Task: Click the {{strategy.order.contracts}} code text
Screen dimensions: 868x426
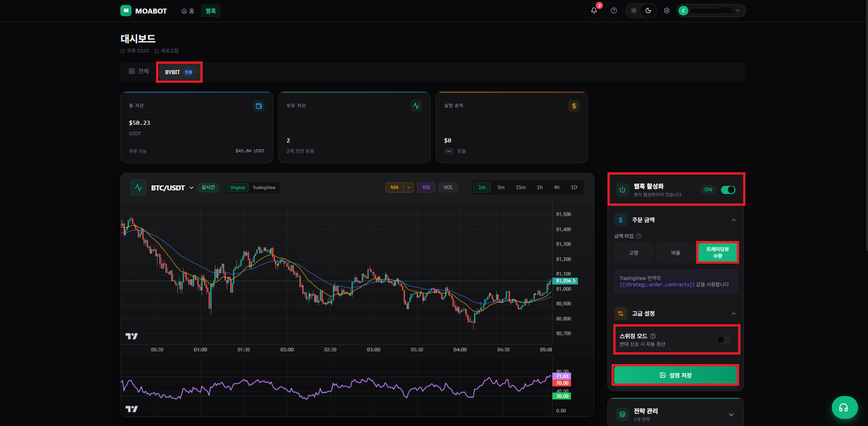Action: tap(657, 285)
